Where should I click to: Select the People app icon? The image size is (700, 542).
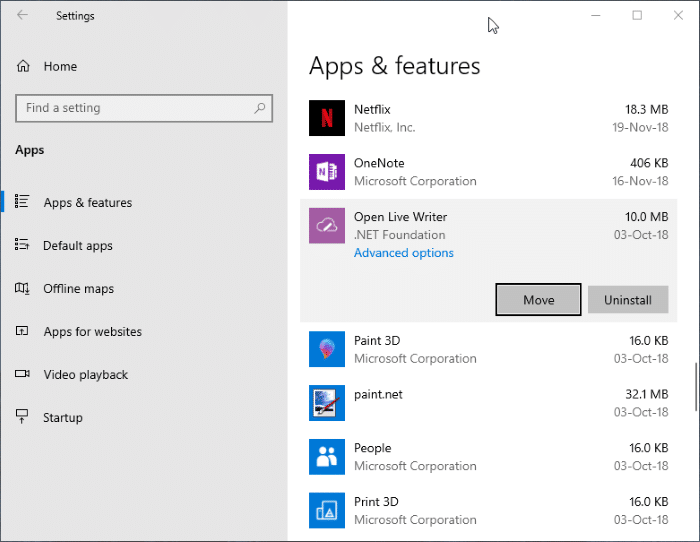click(327, 457)
